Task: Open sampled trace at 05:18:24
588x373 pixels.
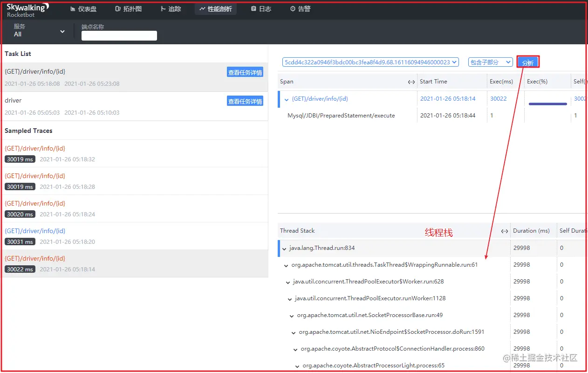Action: [135, 208]
